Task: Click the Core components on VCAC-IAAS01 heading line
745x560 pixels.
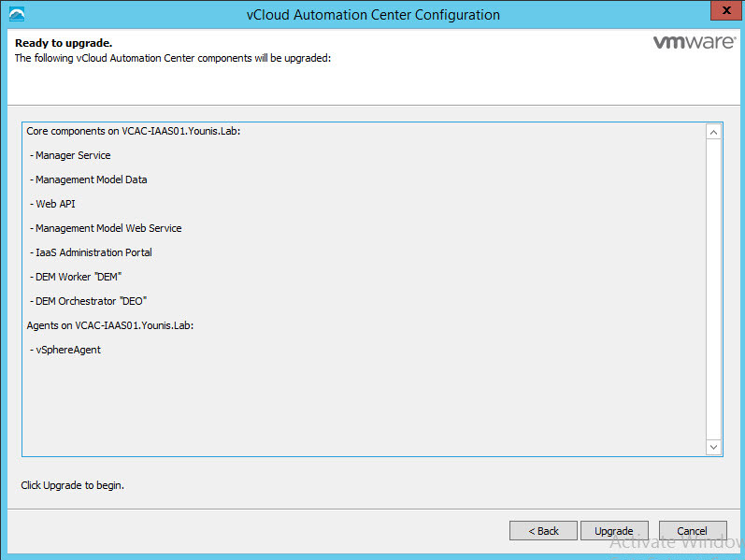Action: click(134, 131)
